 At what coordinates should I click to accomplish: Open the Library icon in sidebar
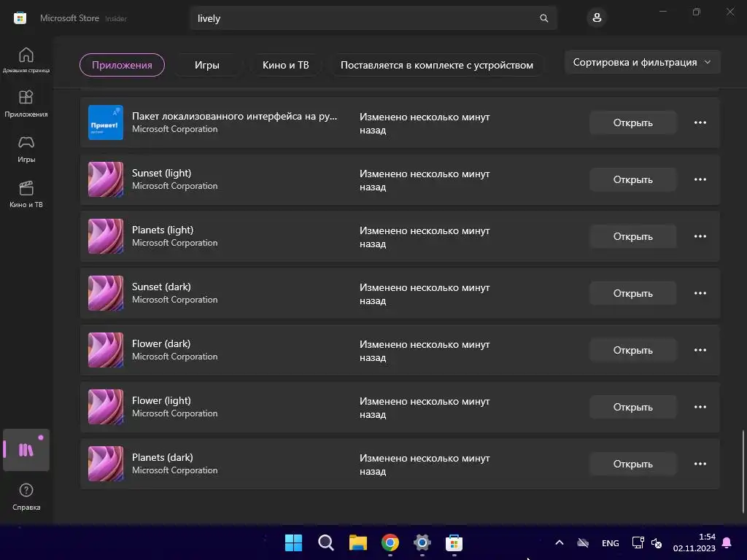(26, 449)
